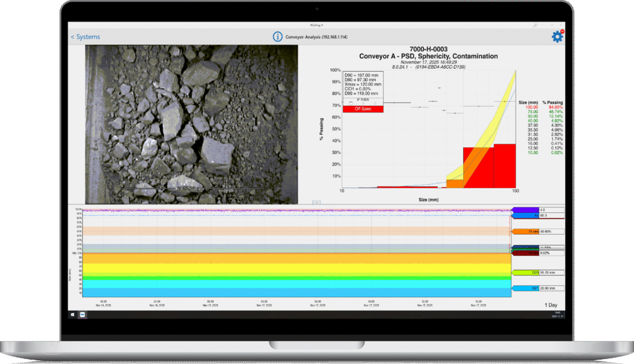Click the Conveyor-Analysis info icon
Viewport: 634px width, 364px height.
[278, 37]
